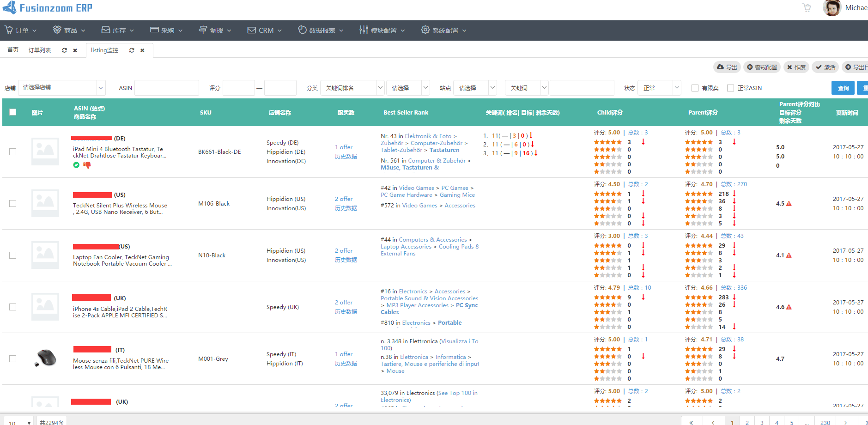Click the 警戒配置 button
868x425 pixels.
(x=762, y=67)
